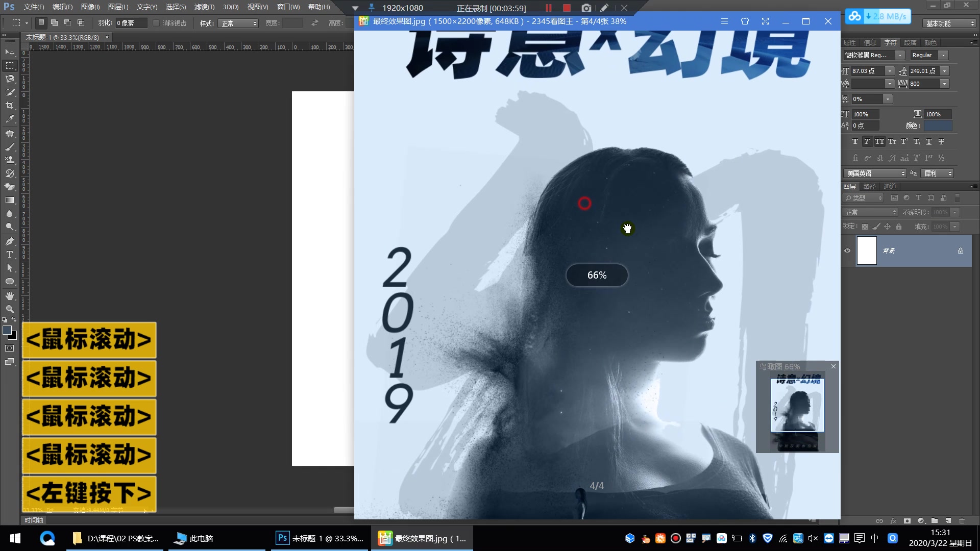Viewport: 980px width, 551px height.
Task: Open the 正常 blend mode dropdown
Action: [870, 212]
